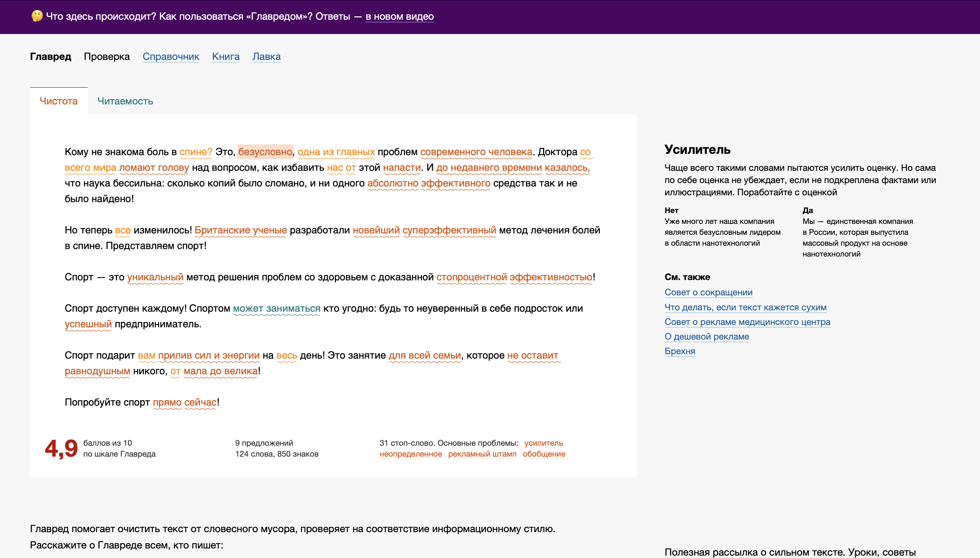Click the flagged word «стопроцентной»
The width and height of the screenshot is (980, 558).
[x=471, y=277]
